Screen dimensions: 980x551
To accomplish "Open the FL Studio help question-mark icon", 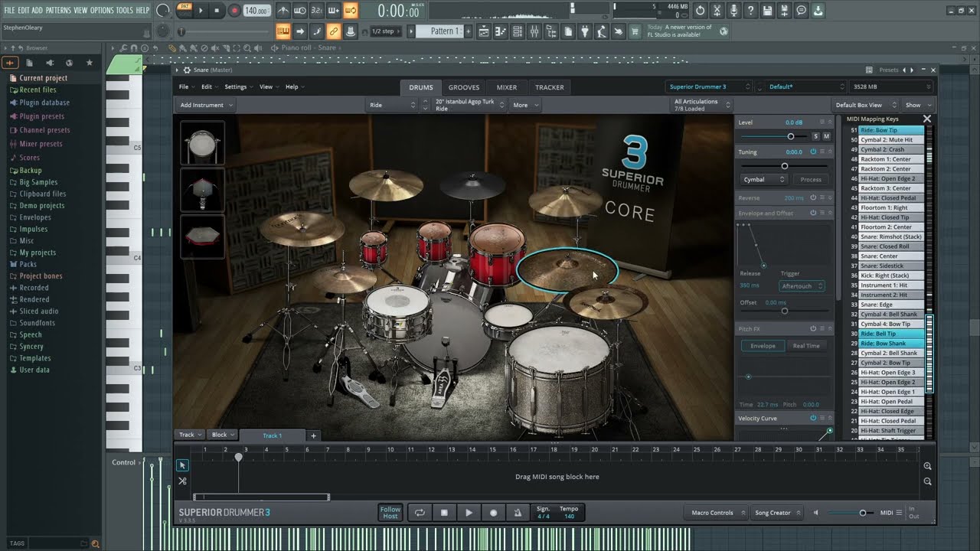I will point(751,11).
